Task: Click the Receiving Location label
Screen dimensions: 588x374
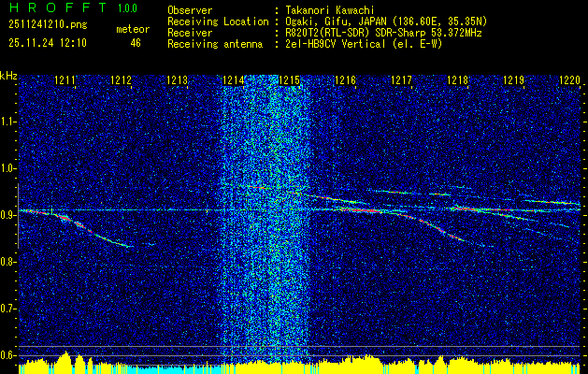Action: [x=218, y=22]
